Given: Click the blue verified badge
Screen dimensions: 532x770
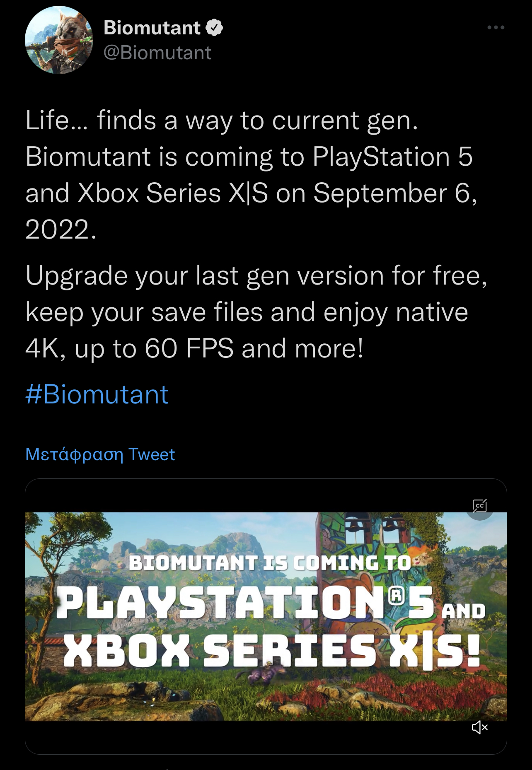Looking at the screenshot, I should pyautogui.click(x=214, y=28).
